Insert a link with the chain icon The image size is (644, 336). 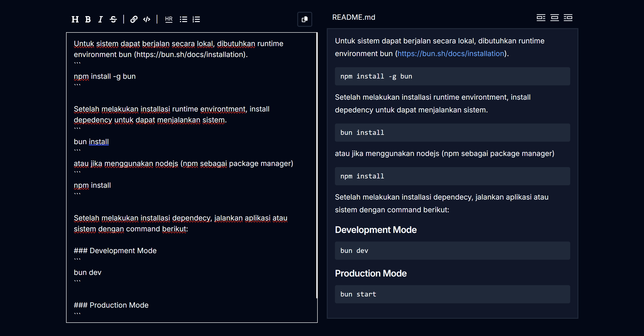134,19
